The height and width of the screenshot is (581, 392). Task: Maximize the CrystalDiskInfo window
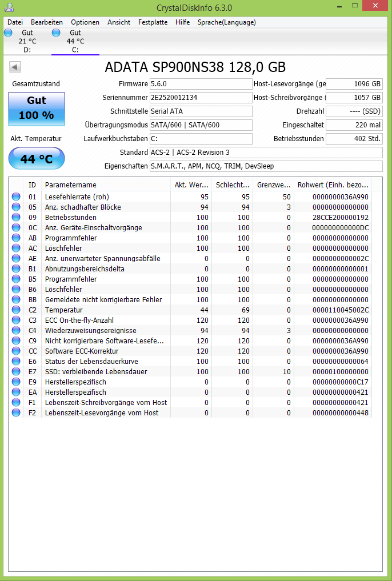[355, 6]
